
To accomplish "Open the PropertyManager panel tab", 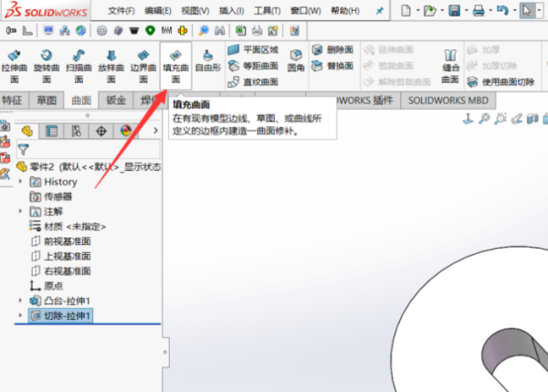I will point(51,132).
